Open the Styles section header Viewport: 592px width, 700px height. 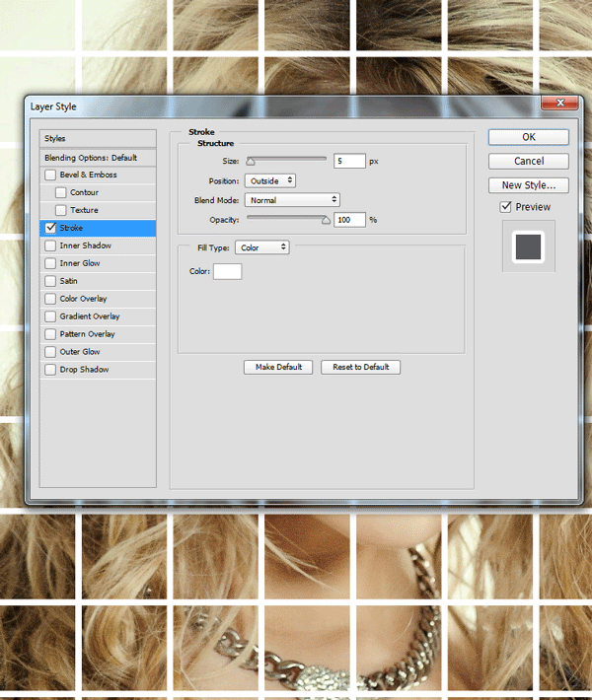[98, 139]
